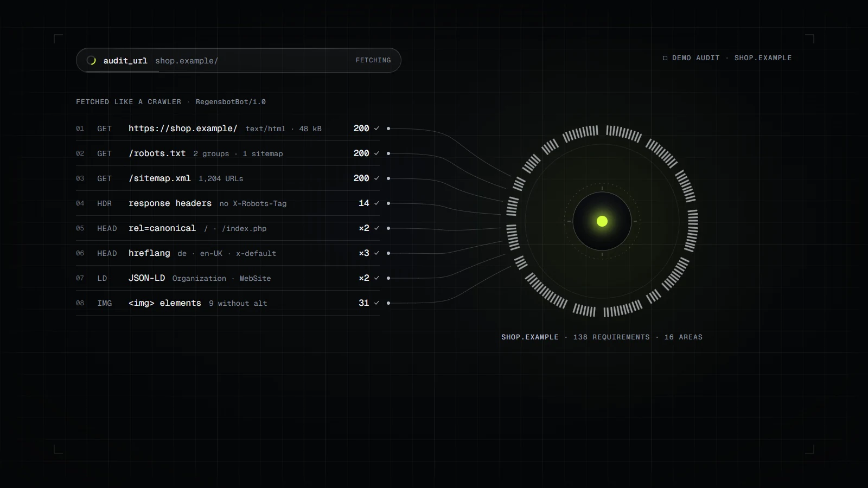Screen dimensions: 868x488
Task: Click the 16 AREAS caption text
Action: coord(684,337)
